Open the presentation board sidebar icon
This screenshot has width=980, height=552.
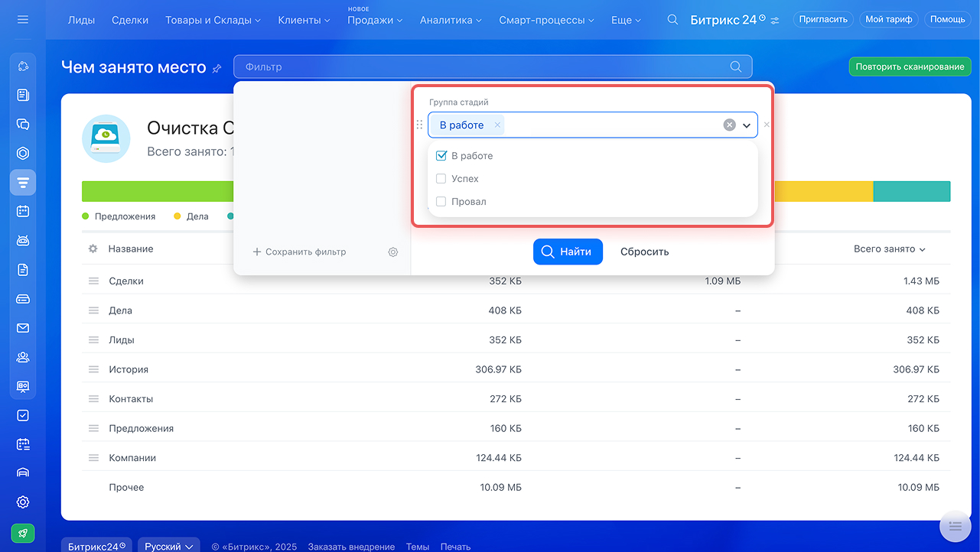pyautogui.click(x=23, y=386)
